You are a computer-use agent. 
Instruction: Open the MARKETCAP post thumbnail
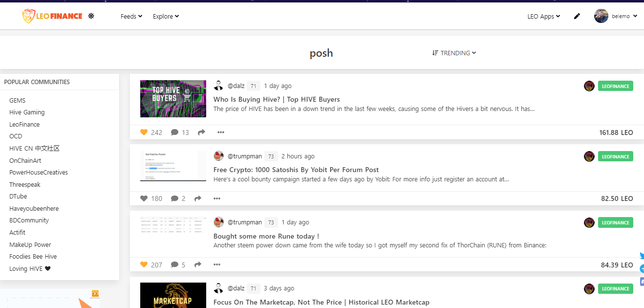(173, 295)
